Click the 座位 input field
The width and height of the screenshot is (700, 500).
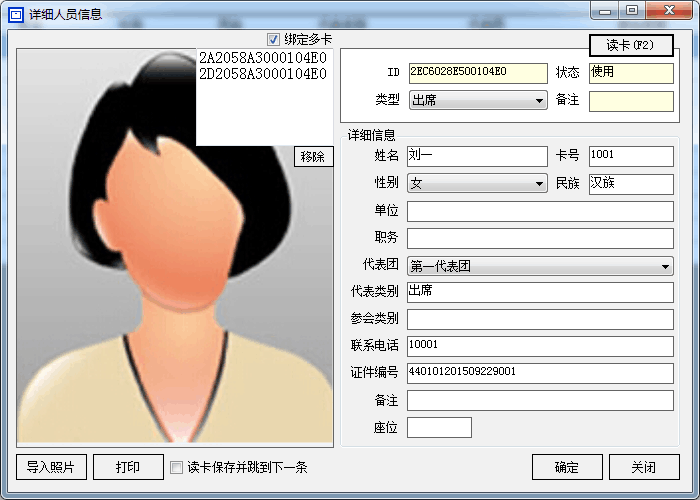click(x=439, y=428)
